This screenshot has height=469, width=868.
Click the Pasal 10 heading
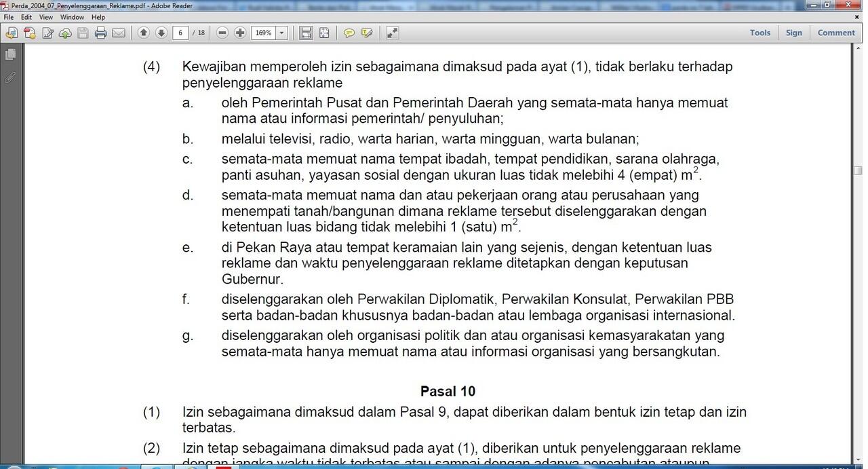pos(448,391)
